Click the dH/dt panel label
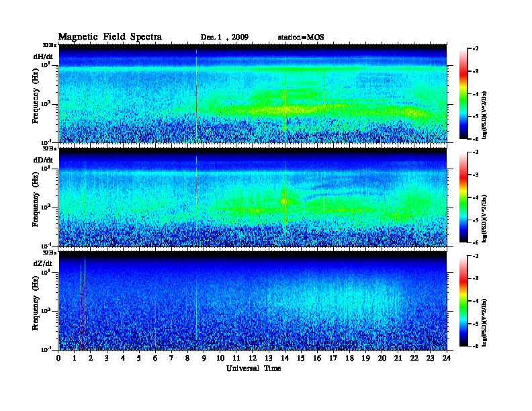Viewport: 532px width, 411px height. [x=43, y=56]
